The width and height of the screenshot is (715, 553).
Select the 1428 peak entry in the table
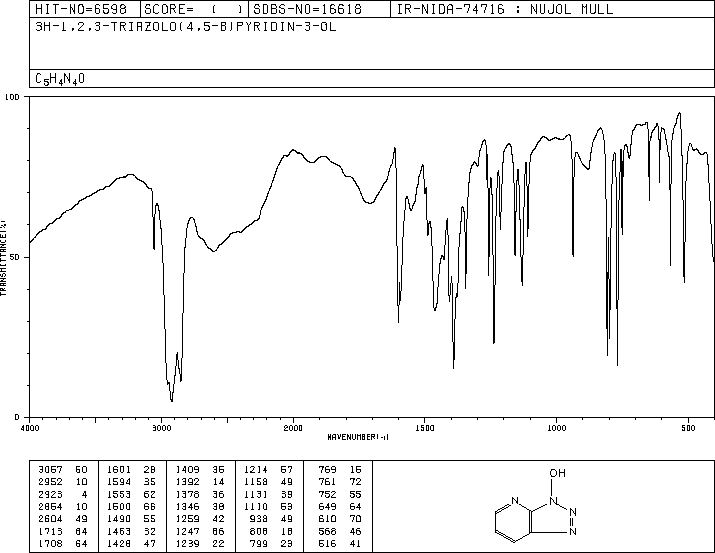[x=131, y=544]
